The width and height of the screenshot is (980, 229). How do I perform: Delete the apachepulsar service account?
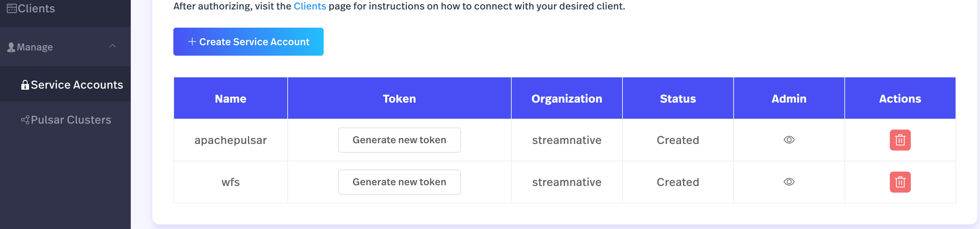900,140
